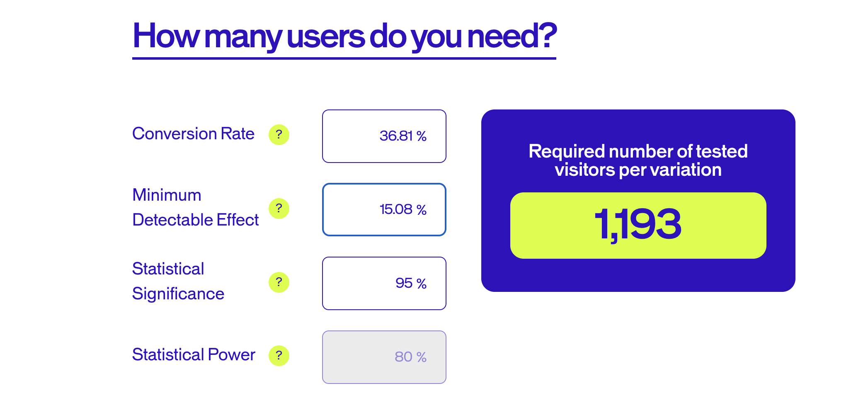
Task: Click the word 'Minimum' in the effect label
Action: [x=167, y=195]
